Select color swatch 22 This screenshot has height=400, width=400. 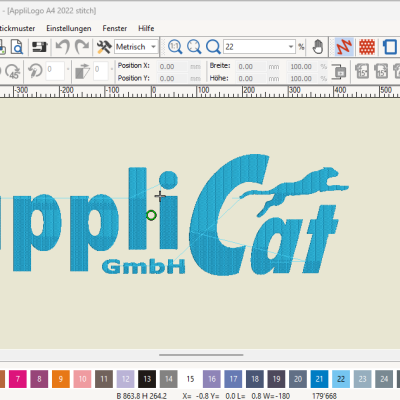341,379
